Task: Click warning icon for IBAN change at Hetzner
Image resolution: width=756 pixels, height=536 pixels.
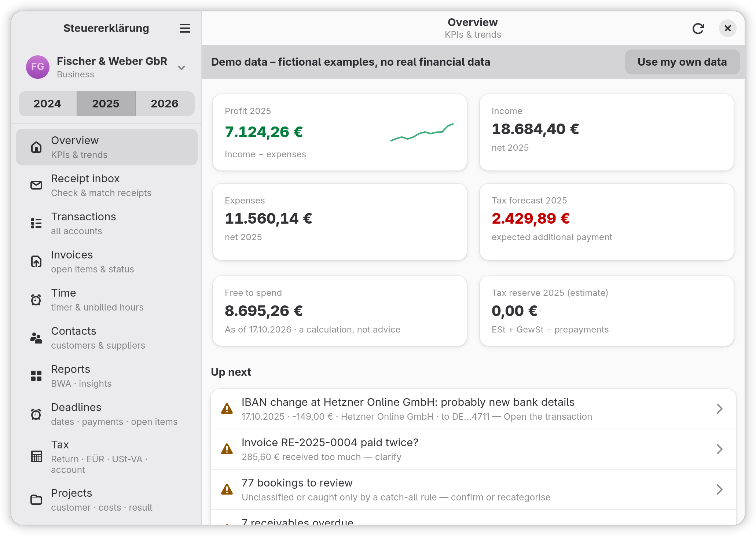Action: 227,409
